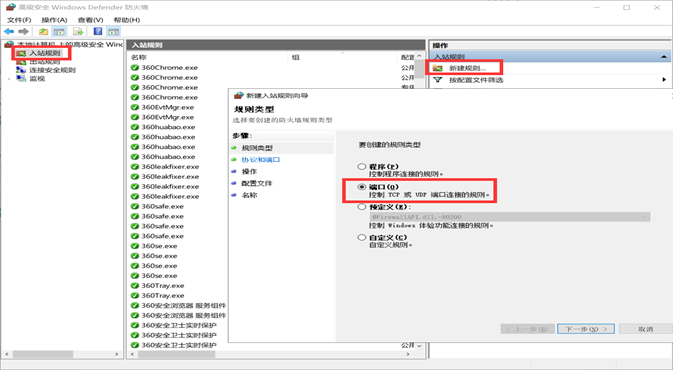Go back using the blue back arrow

pos(9,31)
